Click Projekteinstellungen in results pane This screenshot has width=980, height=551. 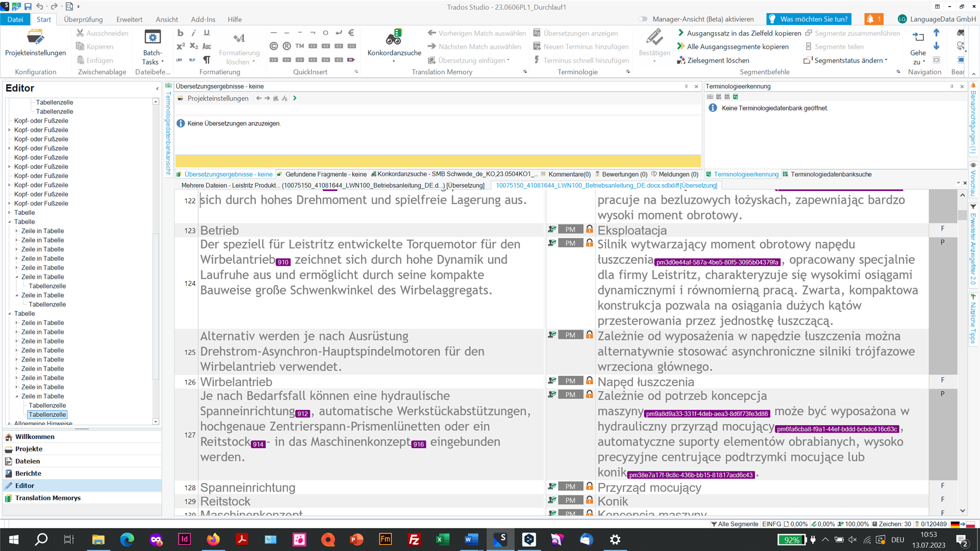click(x=213, y=99)
